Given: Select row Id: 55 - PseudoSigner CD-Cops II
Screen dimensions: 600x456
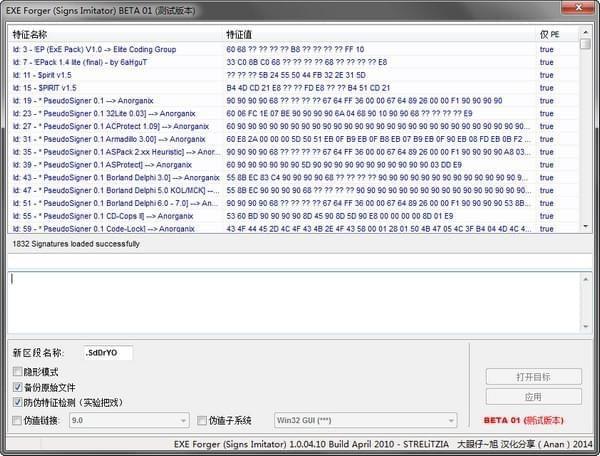Looking at the screenshot, I should [293, 216].
